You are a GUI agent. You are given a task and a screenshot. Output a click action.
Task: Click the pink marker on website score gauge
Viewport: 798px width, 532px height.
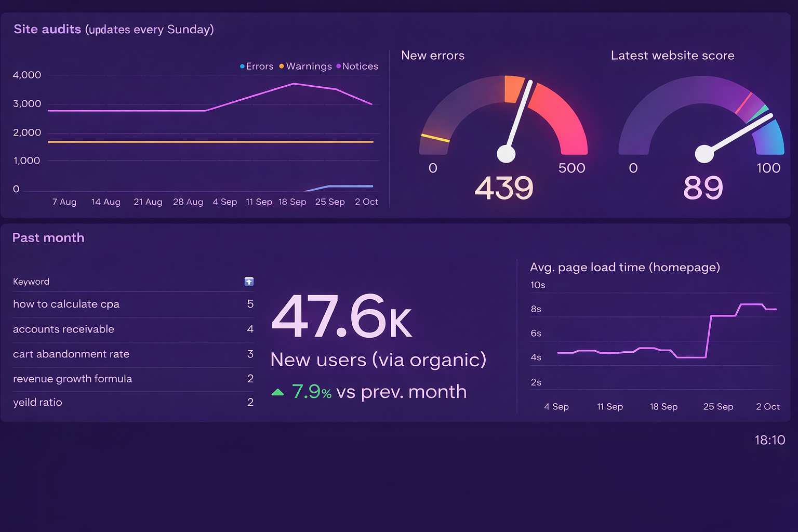coord(743,103)
